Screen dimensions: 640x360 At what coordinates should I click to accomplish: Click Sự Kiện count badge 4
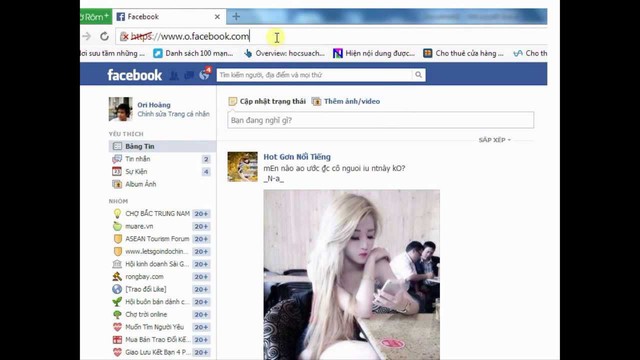206,172
